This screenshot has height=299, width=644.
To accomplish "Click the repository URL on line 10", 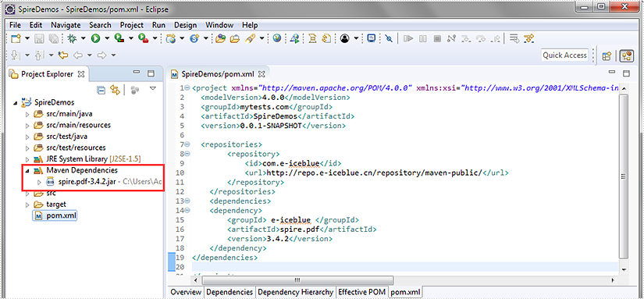I will [374, 173].
